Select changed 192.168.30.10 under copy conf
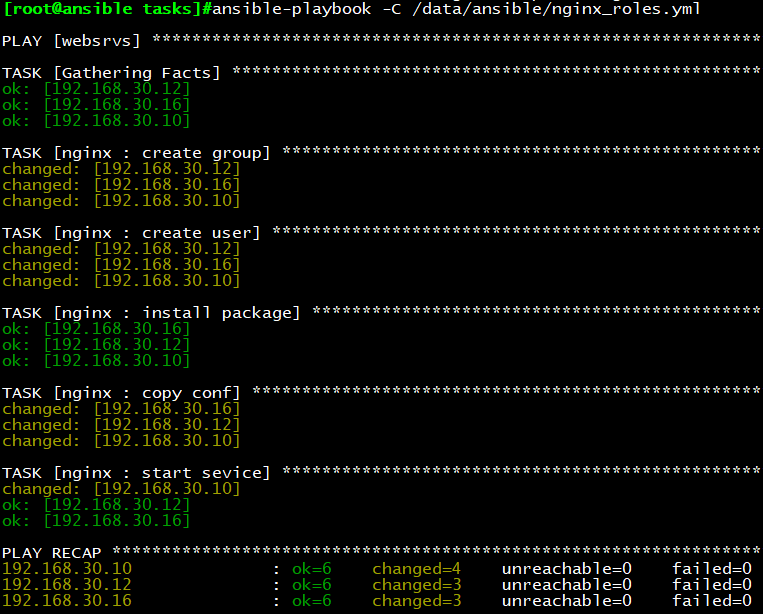Image resolution: width=763 pixels, height=614 pixels. pos(121,441)
